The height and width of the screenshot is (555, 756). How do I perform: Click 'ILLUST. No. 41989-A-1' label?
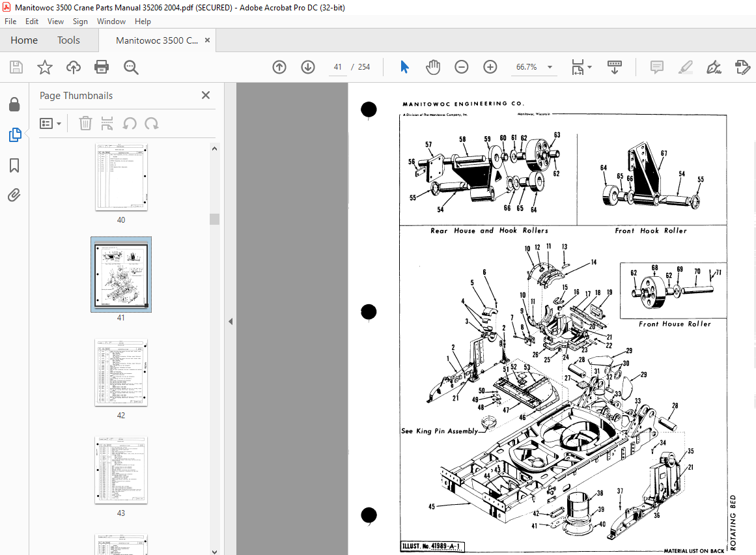click(x=432, y=547)
